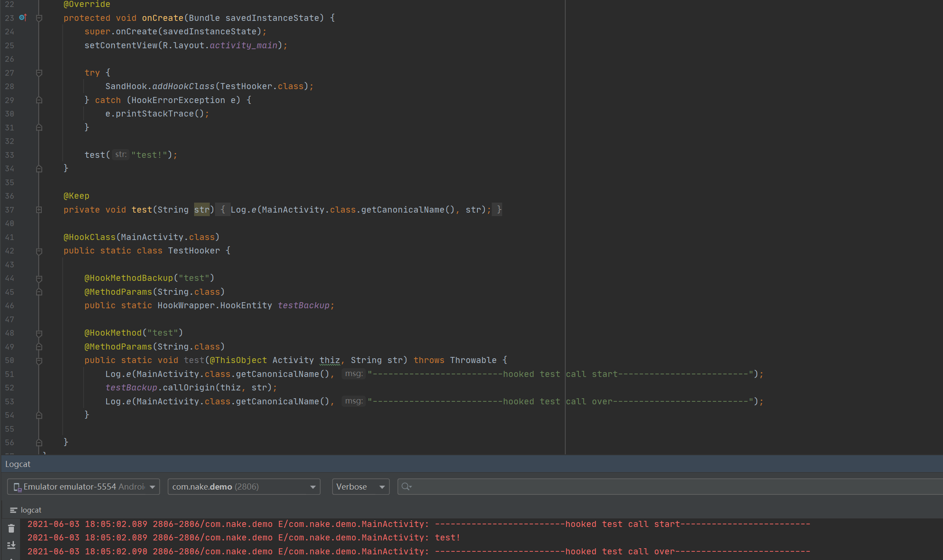Select the logcat tab
Screen dimensions: 943x560
tap(31, 510)
